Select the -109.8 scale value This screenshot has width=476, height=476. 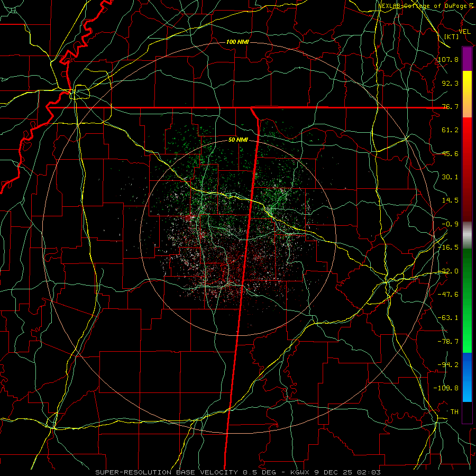pyautogui.click(x=446, y=388)
